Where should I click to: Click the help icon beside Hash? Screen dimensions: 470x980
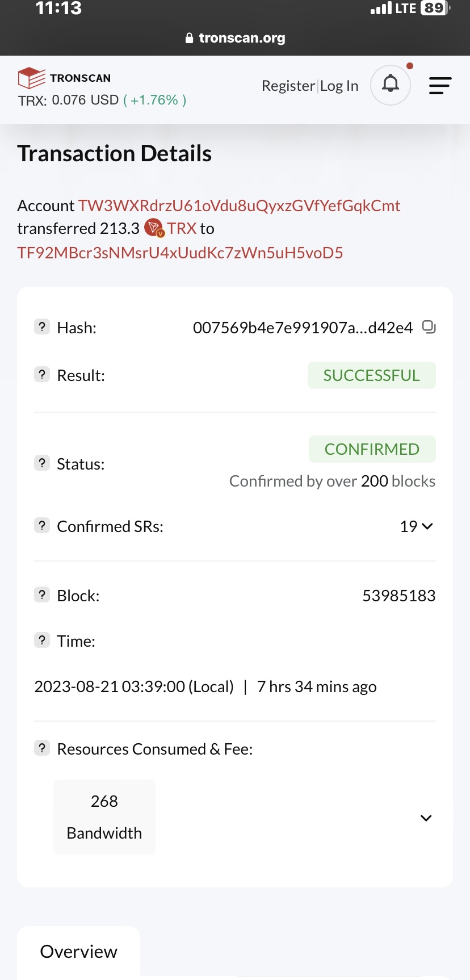[42, 327]
